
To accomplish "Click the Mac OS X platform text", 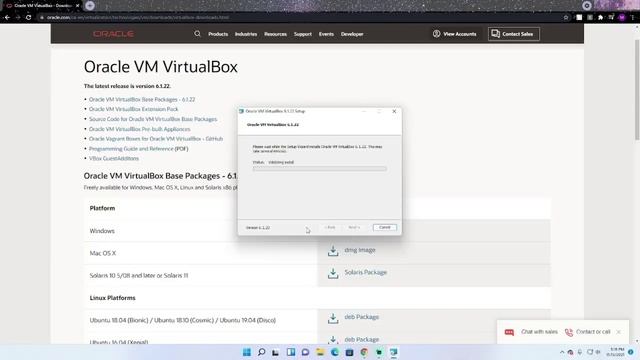I will coord(103,253).
